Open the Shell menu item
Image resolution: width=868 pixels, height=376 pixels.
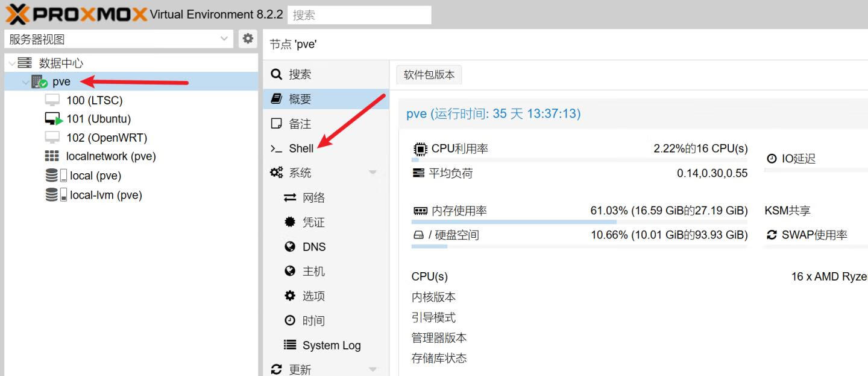301,148
